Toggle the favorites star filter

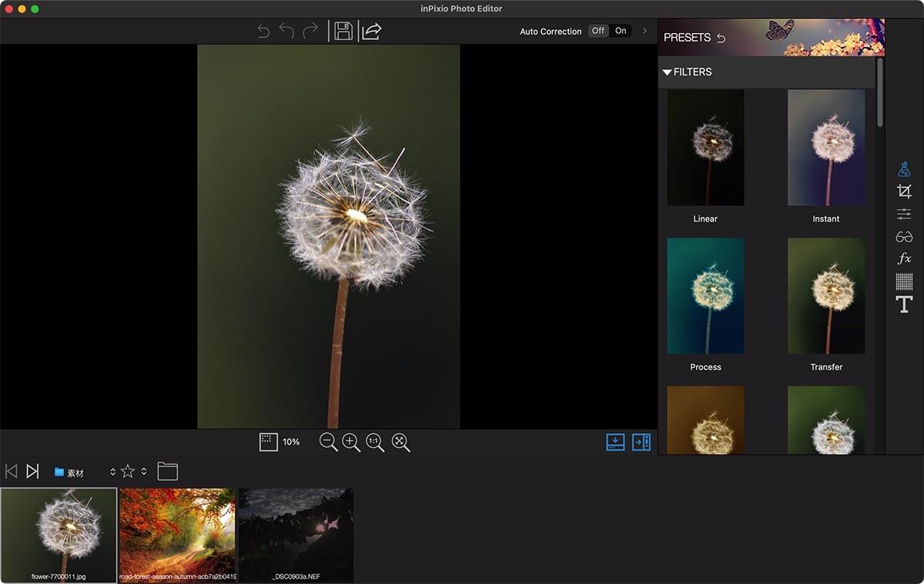127,471
